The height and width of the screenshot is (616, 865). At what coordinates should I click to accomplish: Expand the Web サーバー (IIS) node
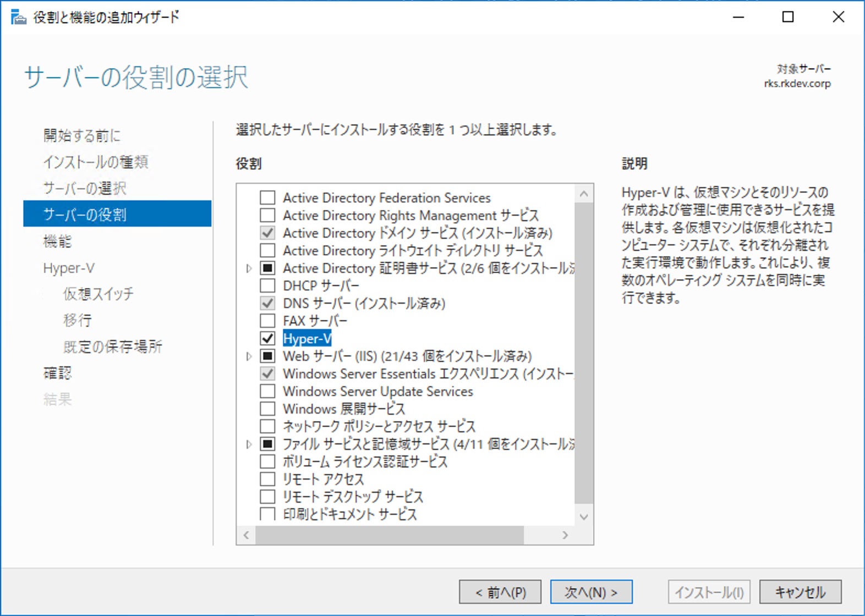tap(249, 356)
